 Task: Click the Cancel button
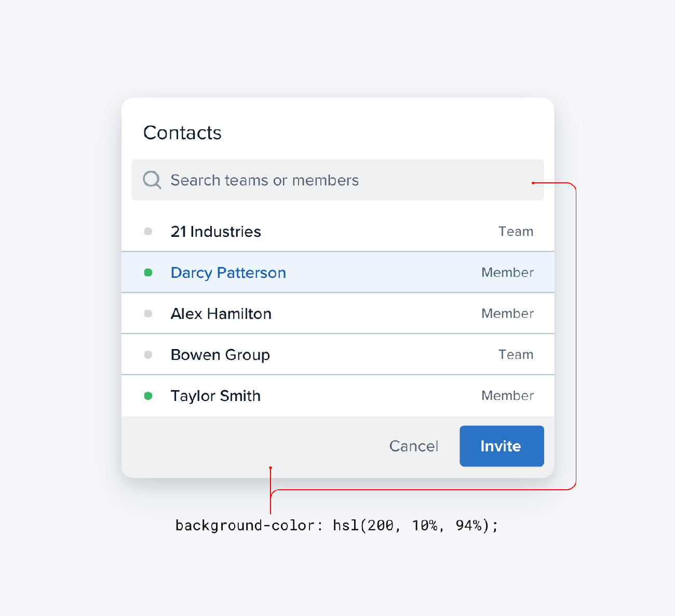414,446
